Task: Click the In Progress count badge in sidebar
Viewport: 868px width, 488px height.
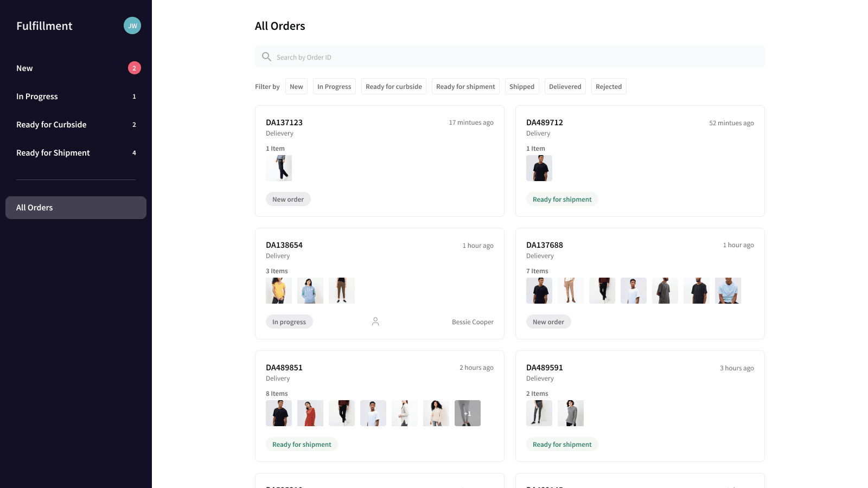Action: 134,97
